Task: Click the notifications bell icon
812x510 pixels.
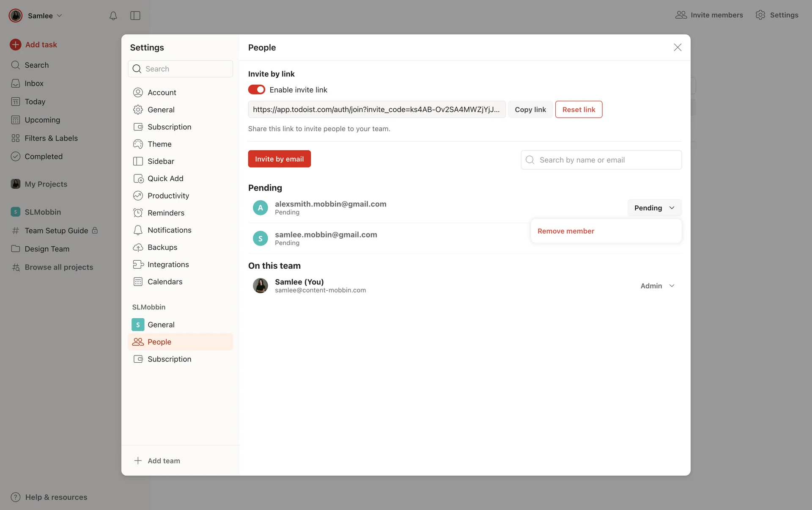Action: click(113, 16)
